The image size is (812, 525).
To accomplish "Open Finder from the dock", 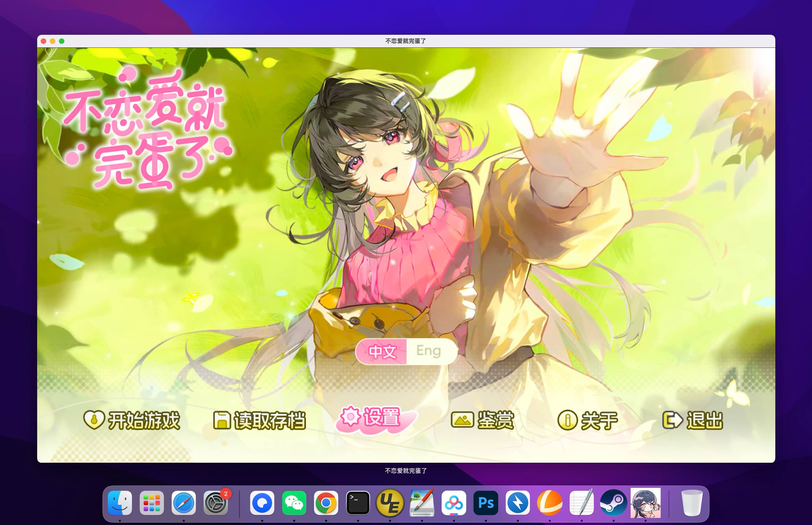I will click(x=120, y=503).
